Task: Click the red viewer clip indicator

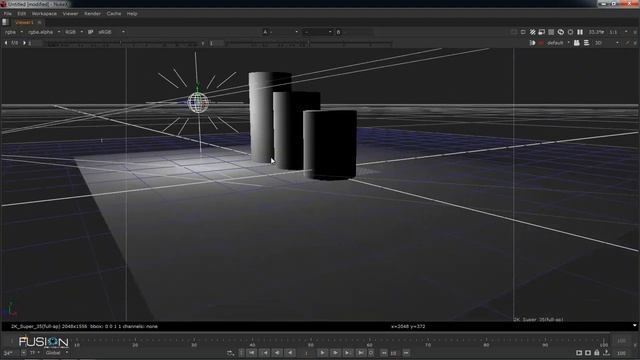Action: coord(541,43)
